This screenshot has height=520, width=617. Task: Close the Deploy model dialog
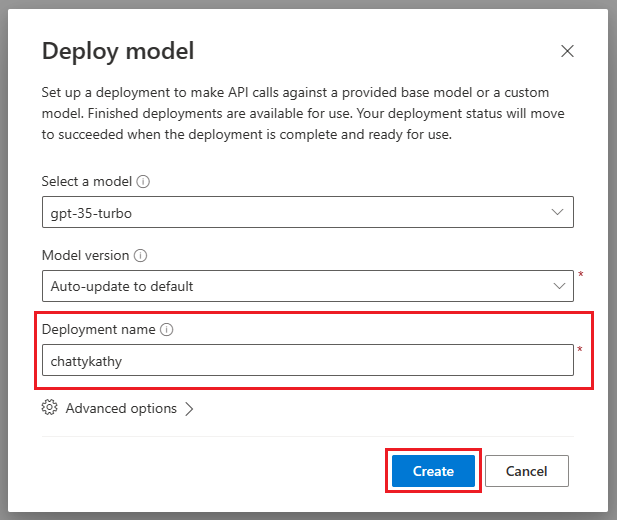pyautogui.click(x=567, y=51)
